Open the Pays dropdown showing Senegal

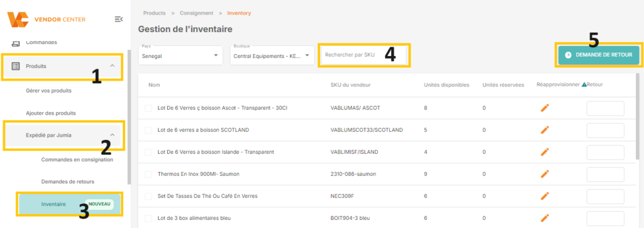point(180,55)
